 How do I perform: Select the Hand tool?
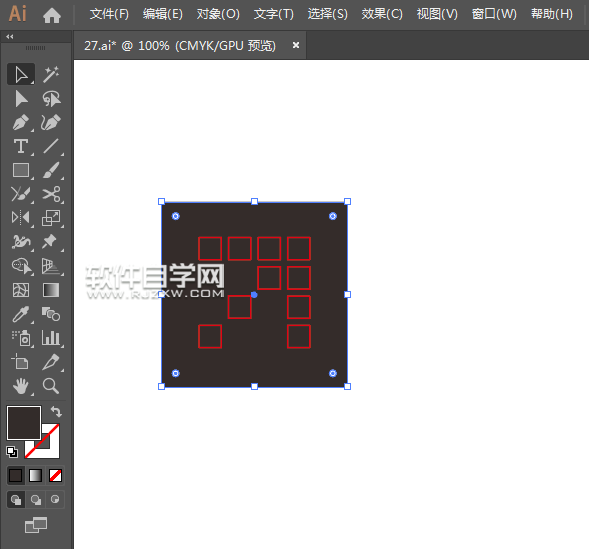pos(21,386)
